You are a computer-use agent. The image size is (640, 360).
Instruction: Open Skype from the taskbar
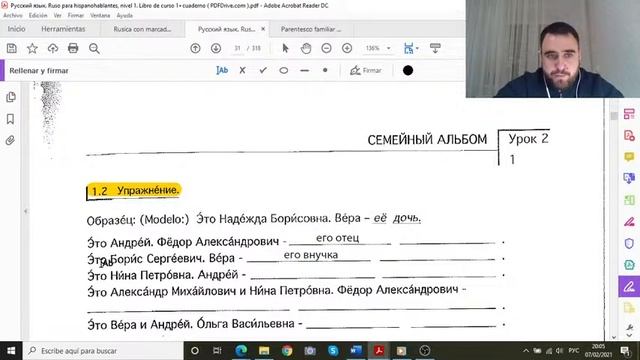click(333, 351)
